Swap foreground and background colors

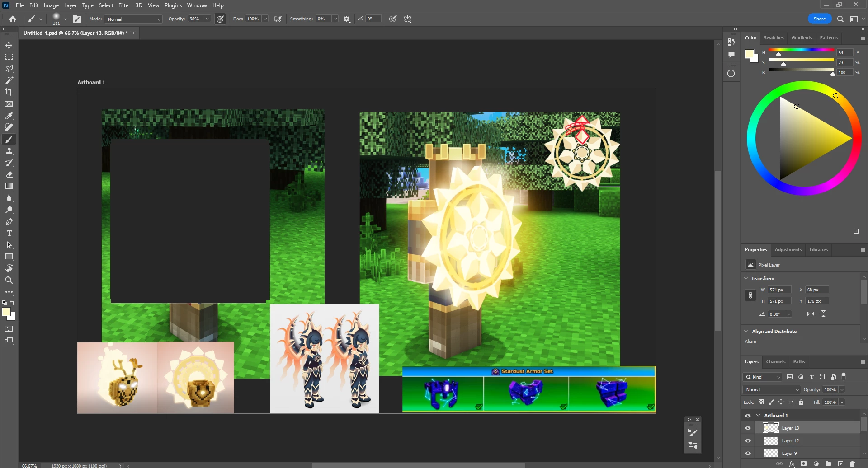(13, 303)
